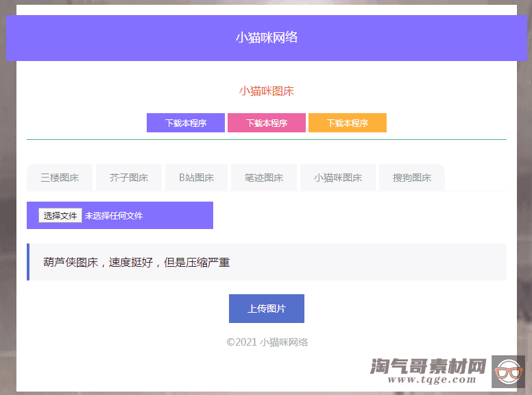
Task: Select the 笔迹图床 tab
Action: pos(264,178)
